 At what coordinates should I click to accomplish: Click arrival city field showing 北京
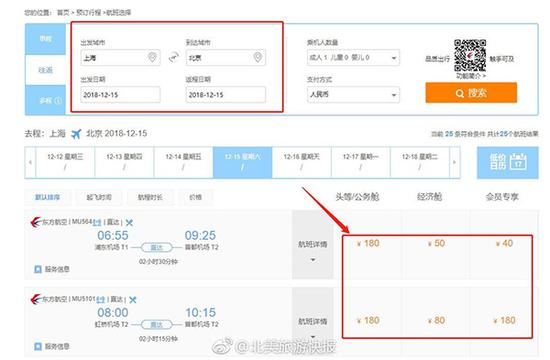tap(226, 57)
